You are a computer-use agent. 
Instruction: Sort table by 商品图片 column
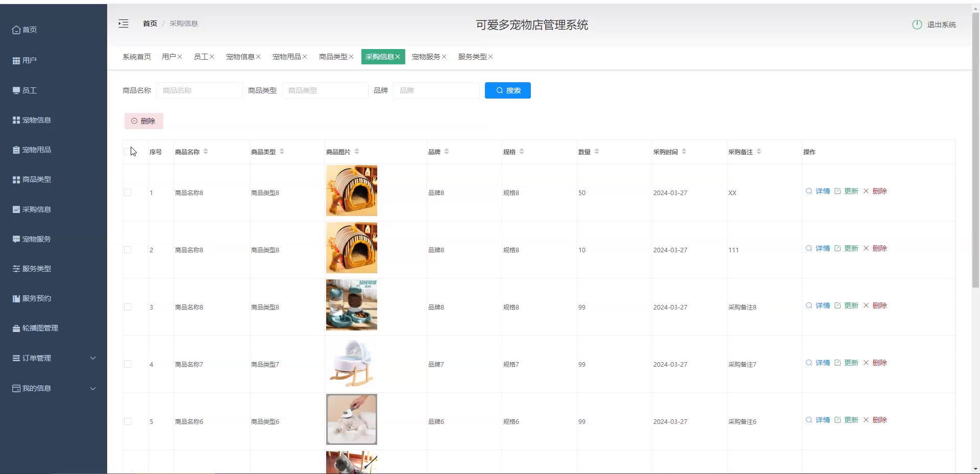coord(357,152)
